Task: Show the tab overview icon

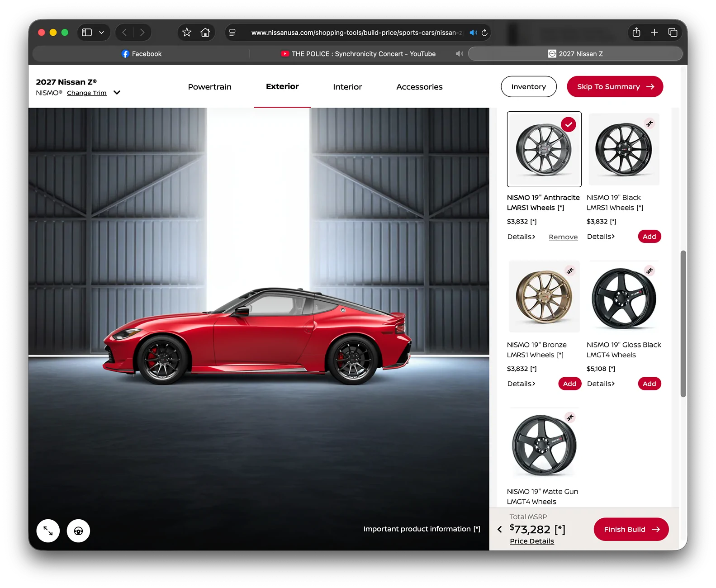Action: click(673, 32)
